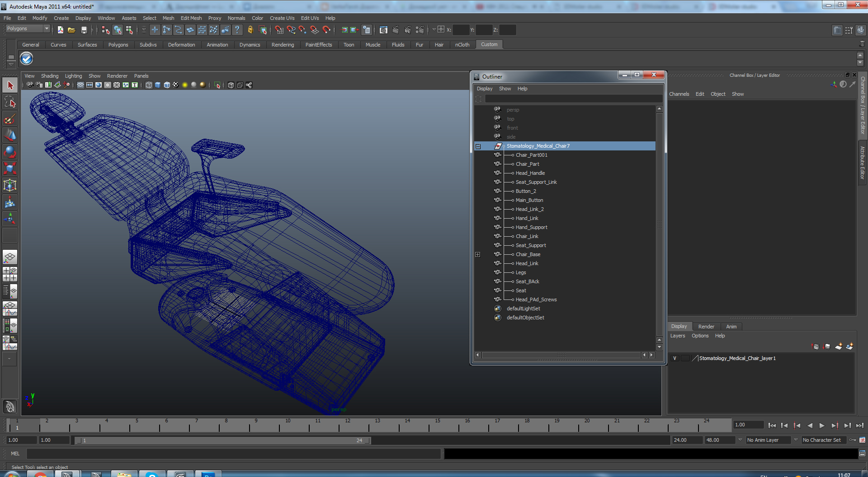Screen dimensions: 868x477
Task: Click the New Scene icon
Action: pos(60,30)
